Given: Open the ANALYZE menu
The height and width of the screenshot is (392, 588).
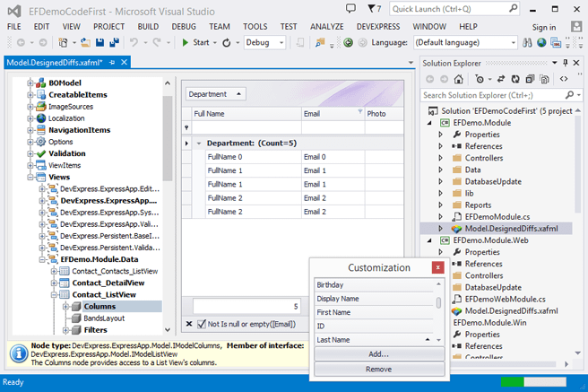Looking at the screenshot, I should (326, 27).
